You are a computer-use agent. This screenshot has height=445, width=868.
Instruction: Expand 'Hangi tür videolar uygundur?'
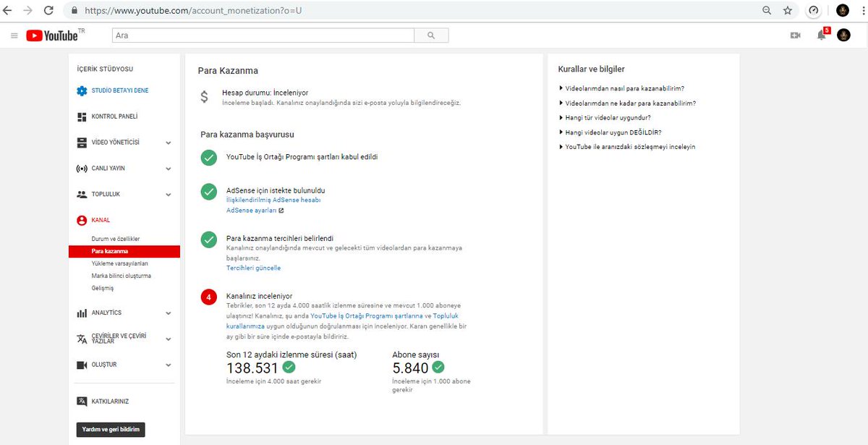(605, 117)
